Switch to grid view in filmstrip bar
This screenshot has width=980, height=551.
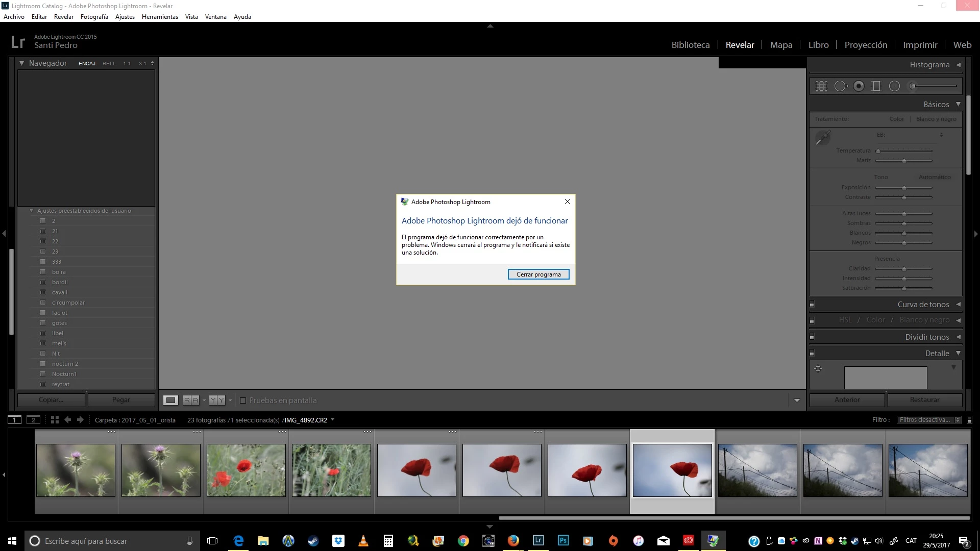[x=55, y=420]
